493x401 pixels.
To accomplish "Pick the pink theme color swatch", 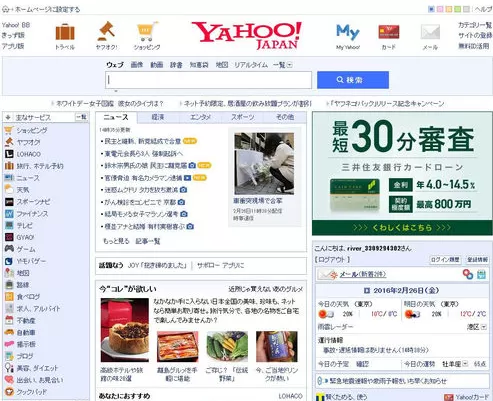I will coord(440,9).
